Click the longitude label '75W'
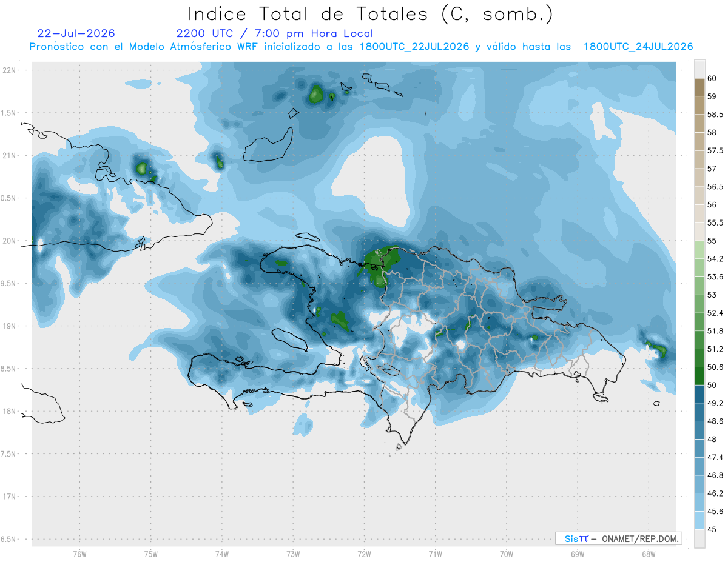Screen dimensions: 728x562 coord(150,554)
